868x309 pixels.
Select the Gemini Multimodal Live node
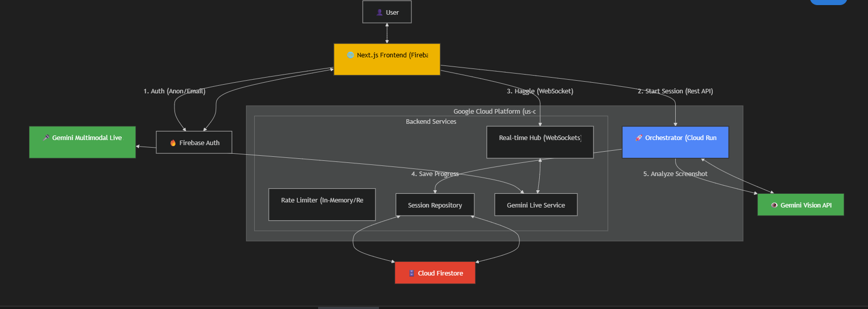[82, 142]
